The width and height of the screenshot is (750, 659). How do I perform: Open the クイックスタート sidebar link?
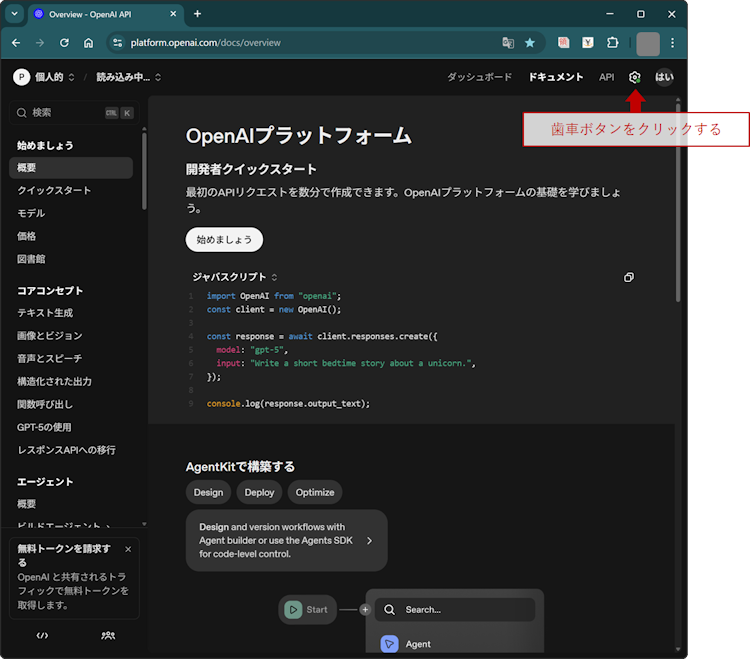tap(54, 190)
